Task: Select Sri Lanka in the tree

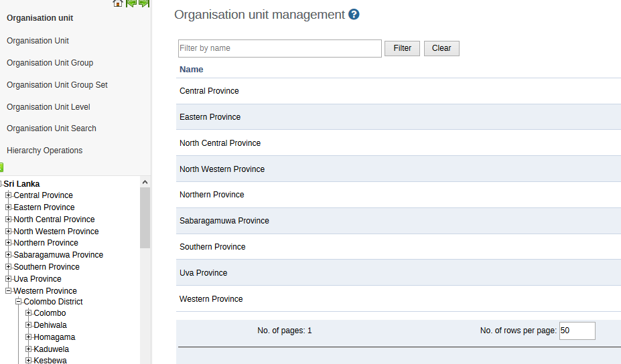Action: (22, 184)
